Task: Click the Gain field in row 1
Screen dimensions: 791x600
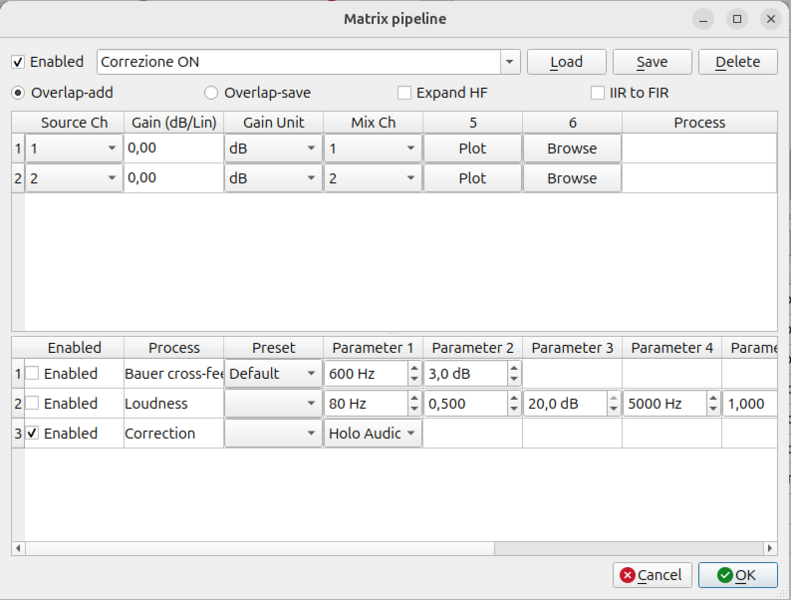Action: 172,148
